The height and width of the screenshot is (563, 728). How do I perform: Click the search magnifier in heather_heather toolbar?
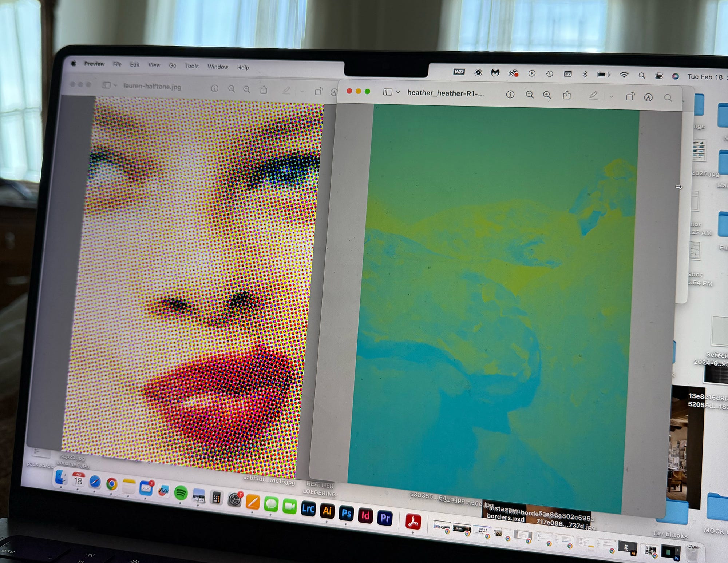(668, 98)
